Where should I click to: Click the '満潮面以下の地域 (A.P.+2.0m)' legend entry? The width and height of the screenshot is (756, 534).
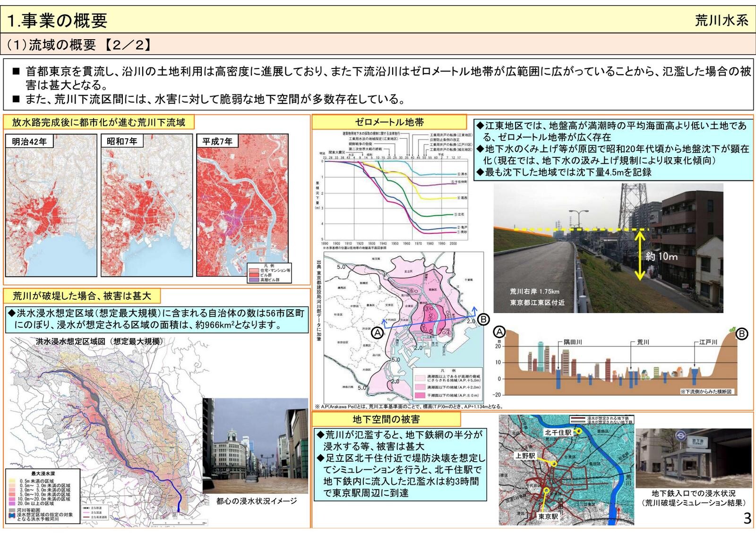point(447,386)
